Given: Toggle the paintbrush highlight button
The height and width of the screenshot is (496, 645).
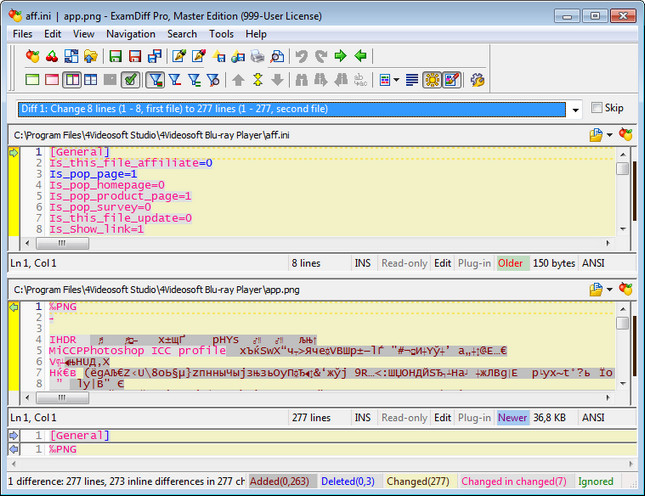Looking at the screenshot, I should (x=451, y=80).
